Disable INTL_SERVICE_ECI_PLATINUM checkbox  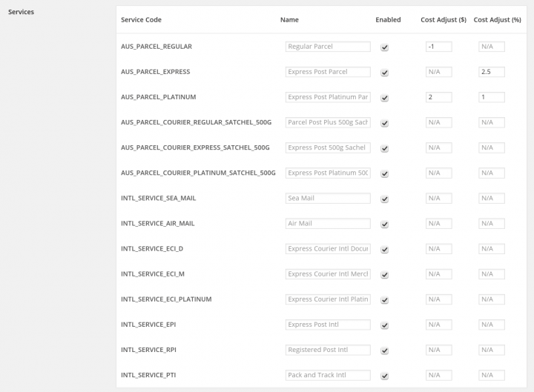[x=384, y=300]
